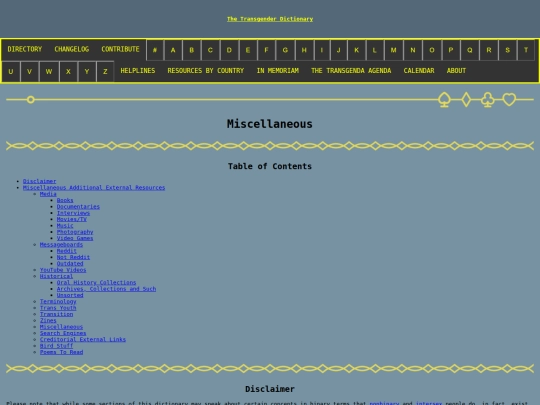The height and width of the screenshot is (405, 540).
Task: Jump to Creditorial External Links
Action: (83, 340)
